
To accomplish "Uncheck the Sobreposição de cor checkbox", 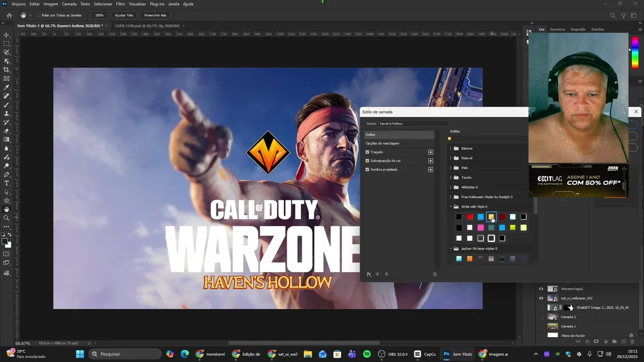I will (x=368, y=161).
